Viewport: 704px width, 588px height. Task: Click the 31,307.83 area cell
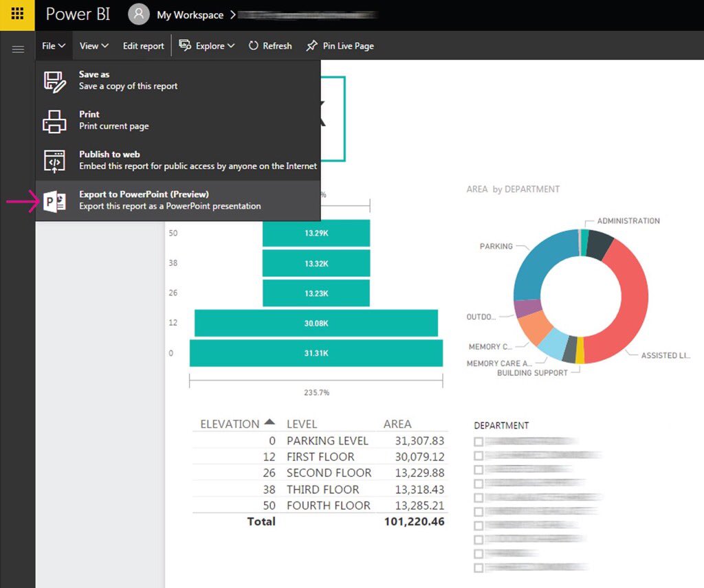[419, 441]
